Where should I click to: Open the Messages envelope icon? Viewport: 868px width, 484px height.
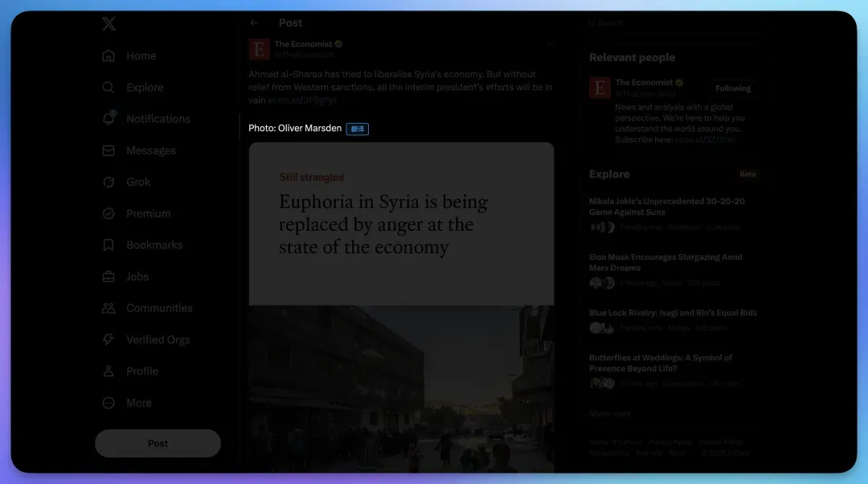pos(108,150)
